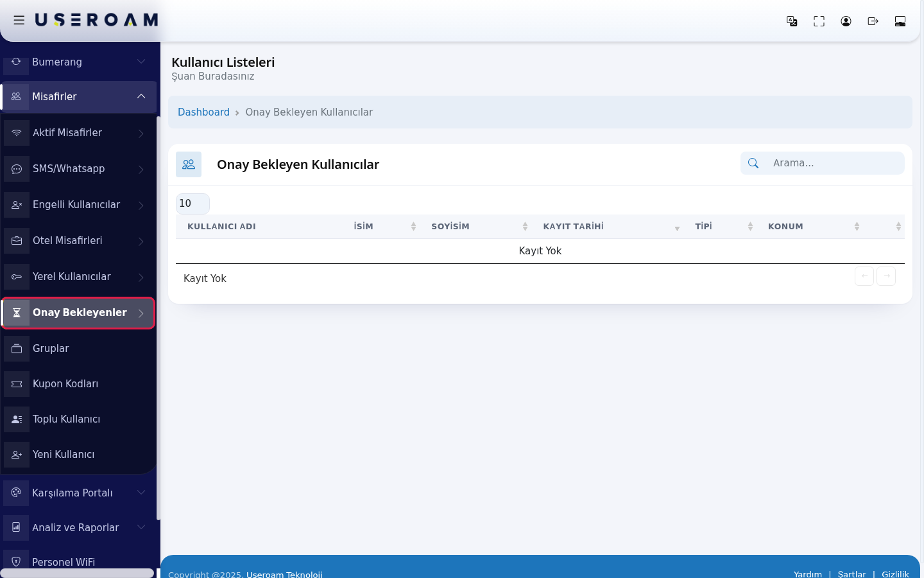This screenshot has height=578, width=924.
Task: Click the Aktif Misafirler wifi icon
Action: pos(17,133)
